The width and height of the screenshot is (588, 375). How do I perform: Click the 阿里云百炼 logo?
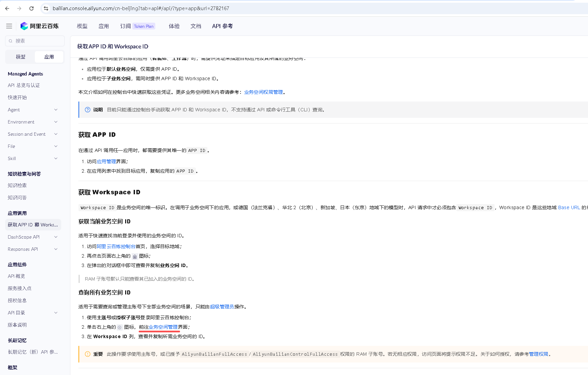pyautogui.click(x=39, y=26)
